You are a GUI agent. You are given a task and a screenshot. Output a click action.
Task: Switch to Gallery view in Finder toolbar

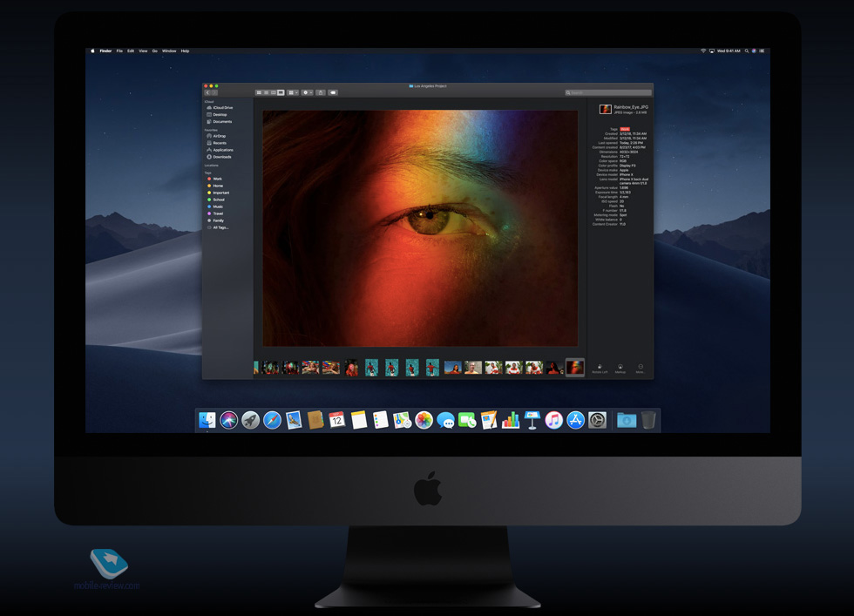pos(281,92)
